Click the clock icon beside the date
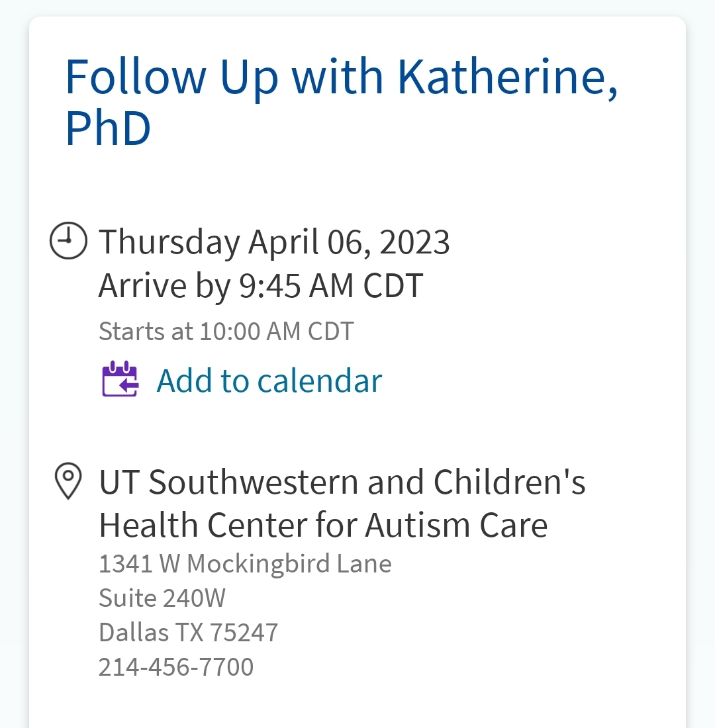This screenshot has width=715, height=728. pyautogui.click(x=68, y=241)
